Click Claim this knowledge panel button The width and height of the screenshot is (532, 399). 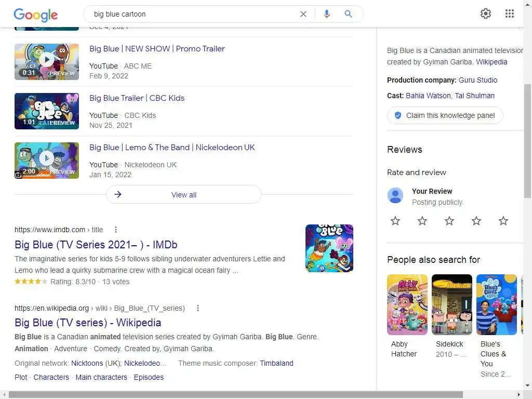click(x=445, y=115)
